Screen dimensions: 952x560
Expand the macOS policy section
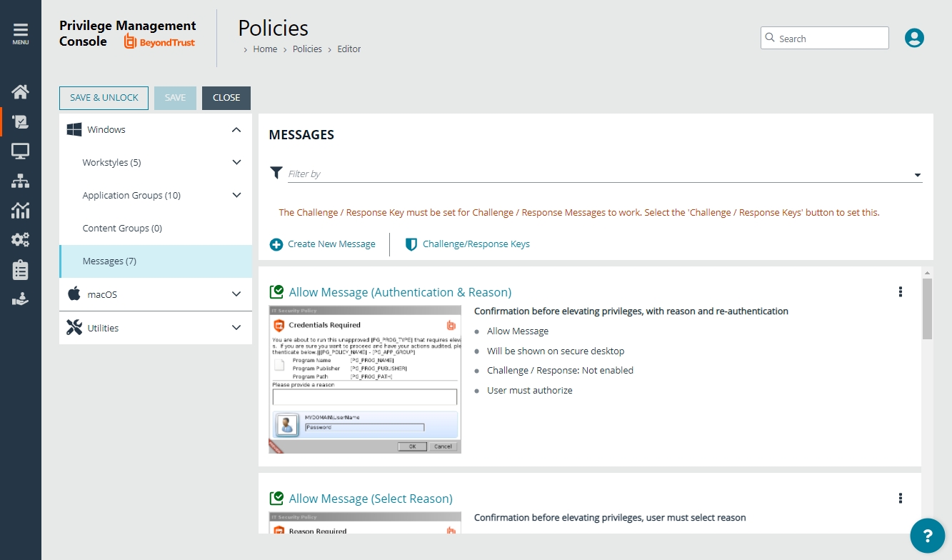tap(237, 294)
